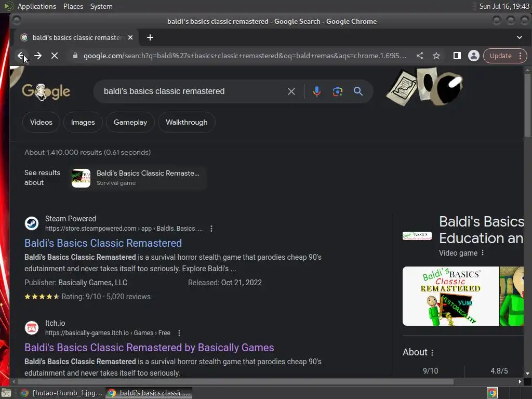
Task: Click the horizontal scrollbar track
Action: tap(235, 382)
